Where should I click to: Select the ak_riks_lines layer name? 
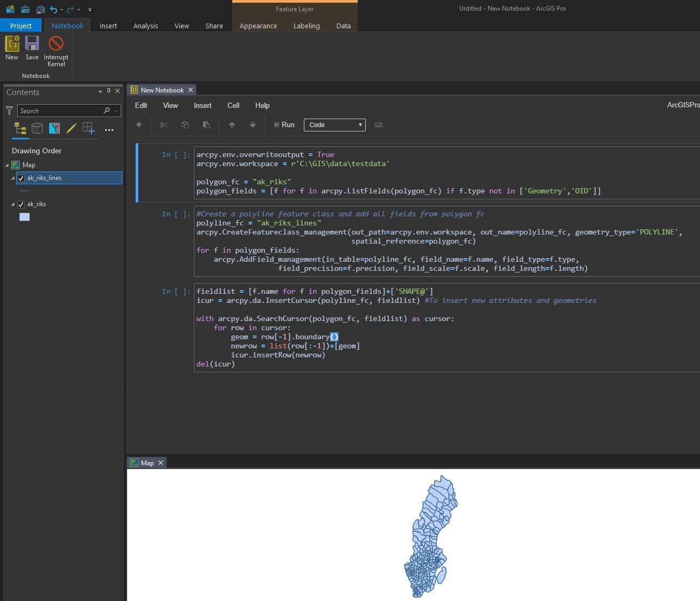click(44, 178)
